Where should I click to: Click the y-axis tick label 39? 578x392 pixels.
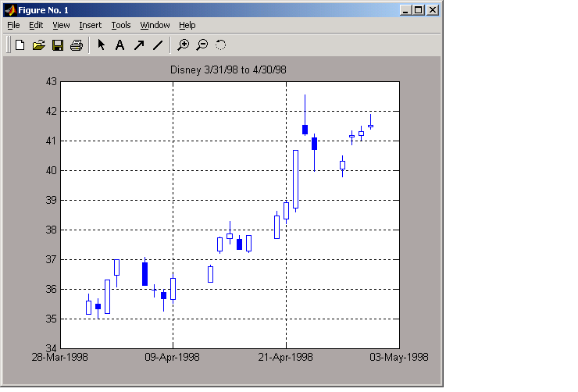click(52, 200)
